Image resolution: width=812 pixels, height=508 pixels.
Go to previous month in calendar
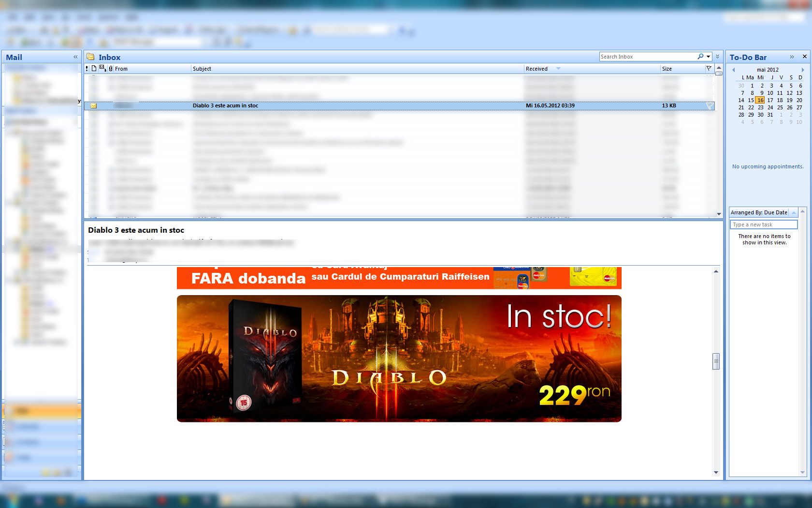point(734,70)
